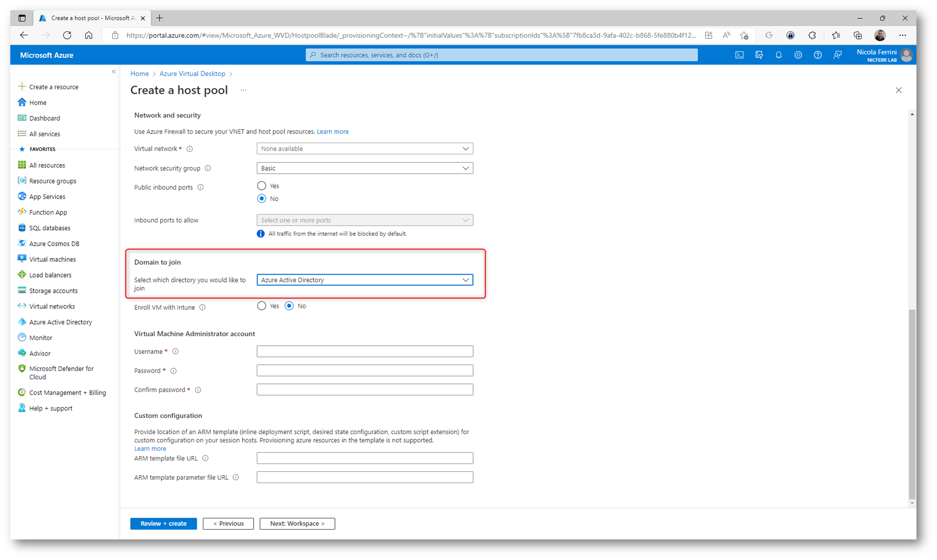
Task: Click the Home breadcrumb link
Action: [140, 74]
